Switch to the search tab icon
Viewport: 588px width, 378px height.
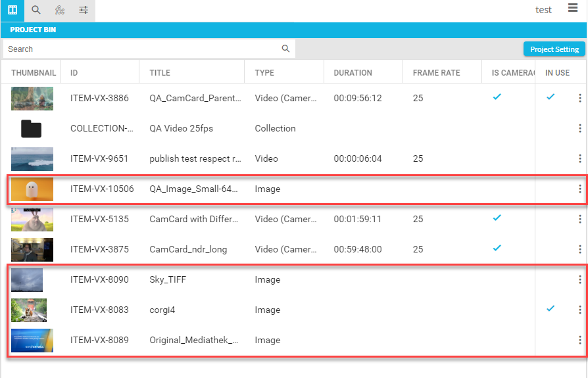coord(36,11)
